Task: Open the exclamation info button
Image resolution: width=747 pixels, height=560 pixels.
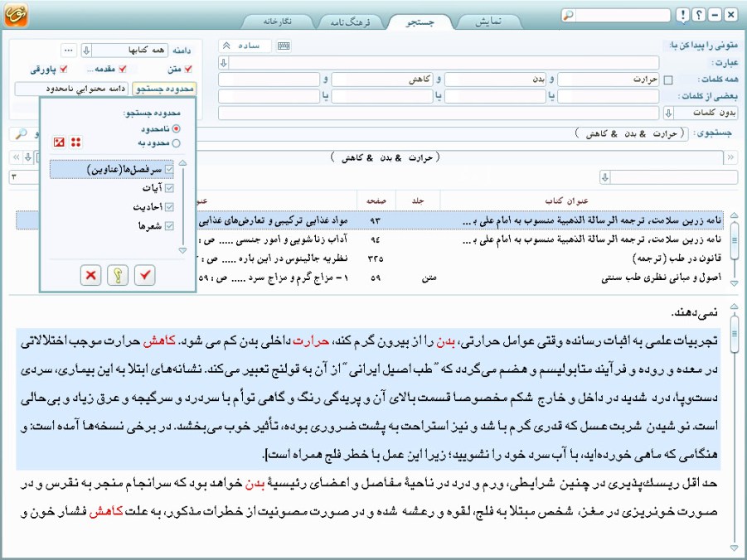Action: (x=682, y=15)
